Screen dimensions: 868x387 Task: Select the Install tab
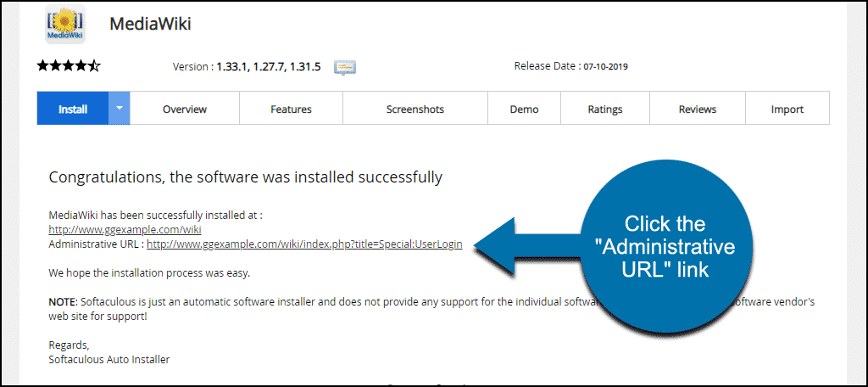(x=73, y=108)
